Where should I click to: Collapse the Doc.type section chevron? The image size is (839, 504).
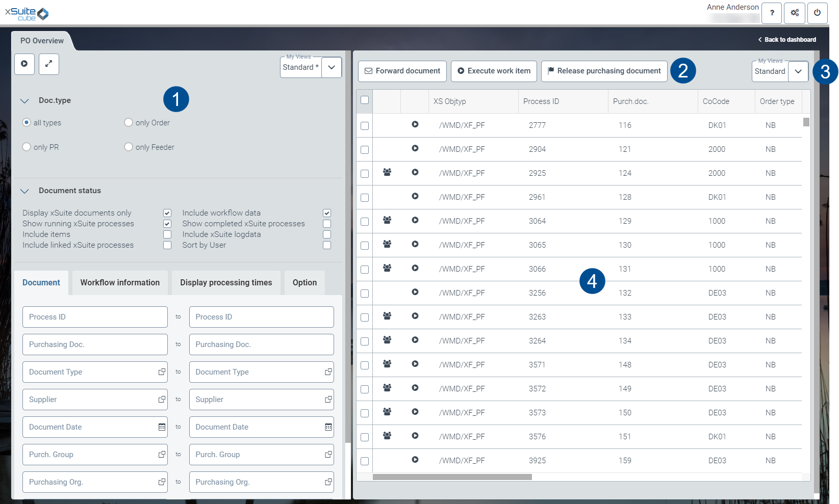coord(24,101)
